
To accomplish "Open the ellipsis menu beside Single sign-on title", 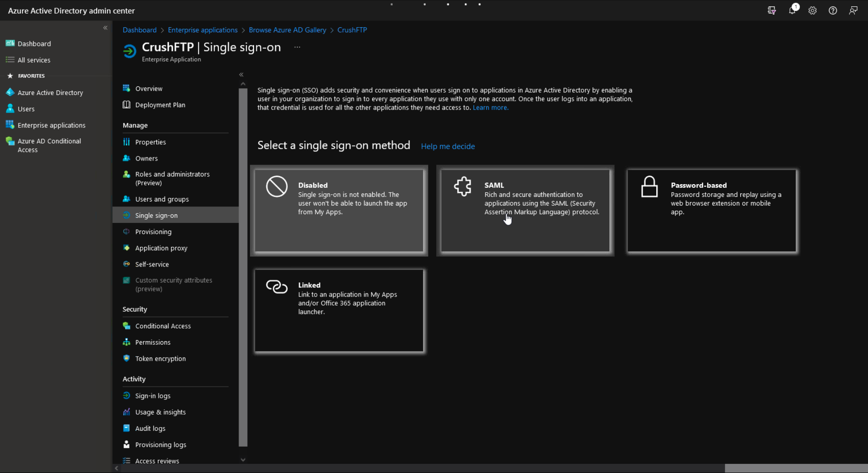I will tap(297, 47).
